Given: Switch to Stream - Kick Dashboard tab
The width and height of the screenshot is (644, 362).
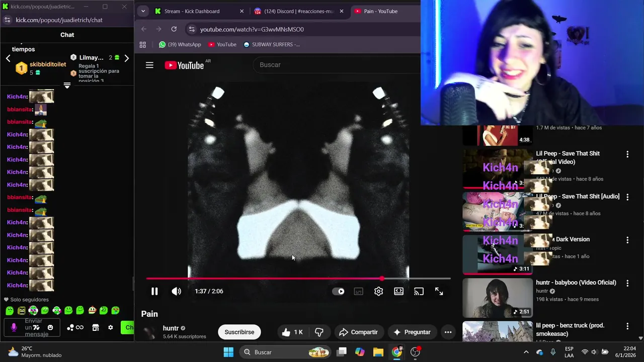Looking at the screenshot, I should [x=192, y=11].
